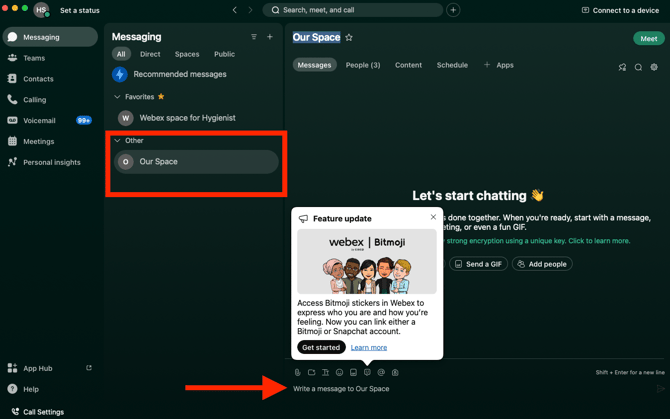Open the Messaging section in sidebar
The height and width of the screenshot is (419, 670).
pos(50,37)
